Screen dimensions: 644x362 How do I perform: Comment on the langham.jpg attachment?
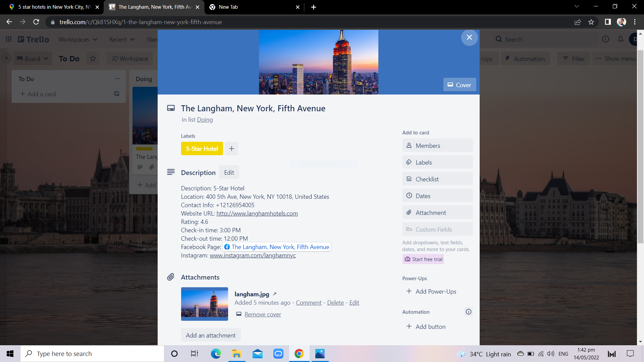pos(309,303)
